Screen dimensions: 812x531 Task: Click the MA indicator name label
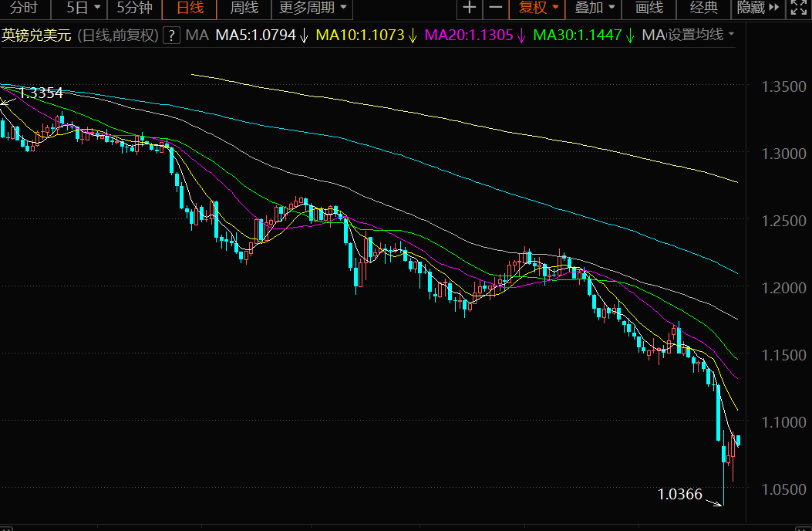coord(197,36)
